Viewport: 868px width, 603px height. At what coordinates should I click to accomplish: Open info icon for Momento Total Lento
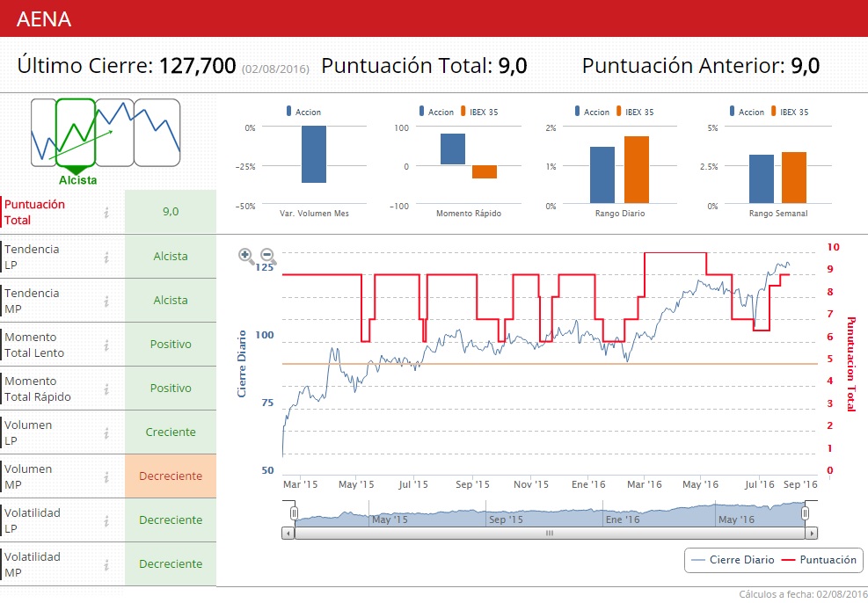coord(106,345)
